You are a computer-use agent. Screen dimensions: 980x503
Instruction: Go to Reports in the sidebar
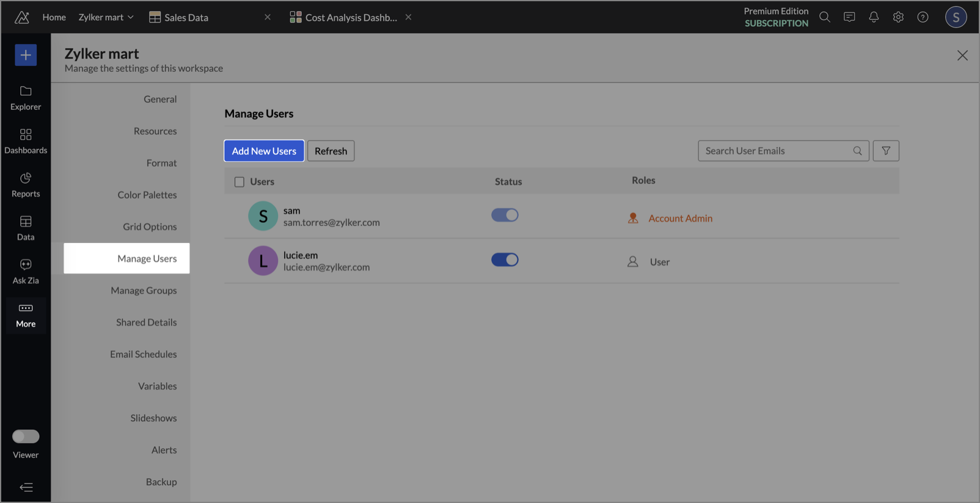click(x=26, y=184)
